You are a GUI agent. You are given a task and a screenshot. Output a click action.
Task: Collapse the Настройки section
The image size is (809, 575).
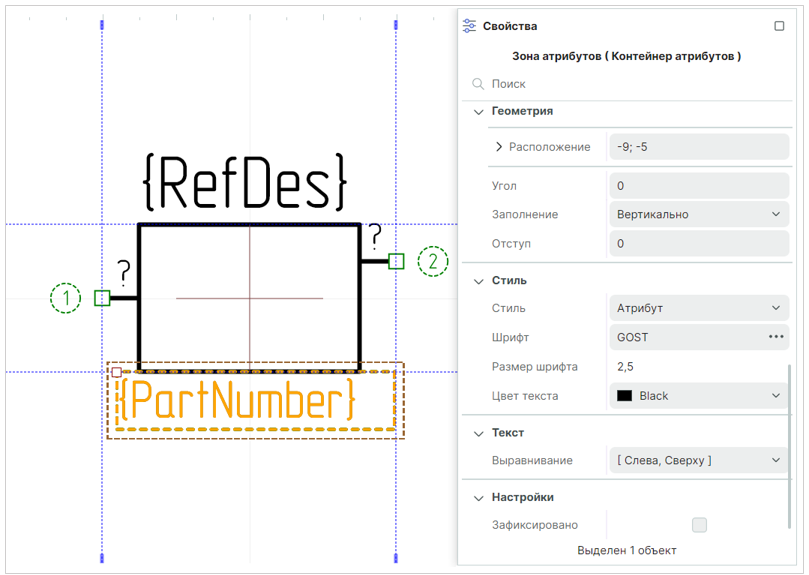click(x=478, y=497)
